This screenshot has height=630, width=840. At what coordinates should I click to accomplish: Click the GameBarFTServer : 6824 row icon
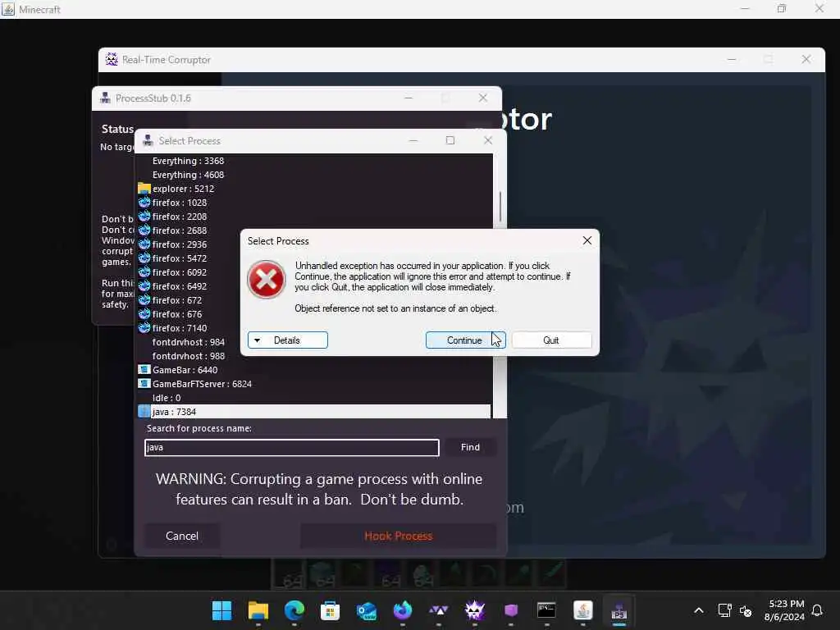pyautogui.click(x=144, y=384)
